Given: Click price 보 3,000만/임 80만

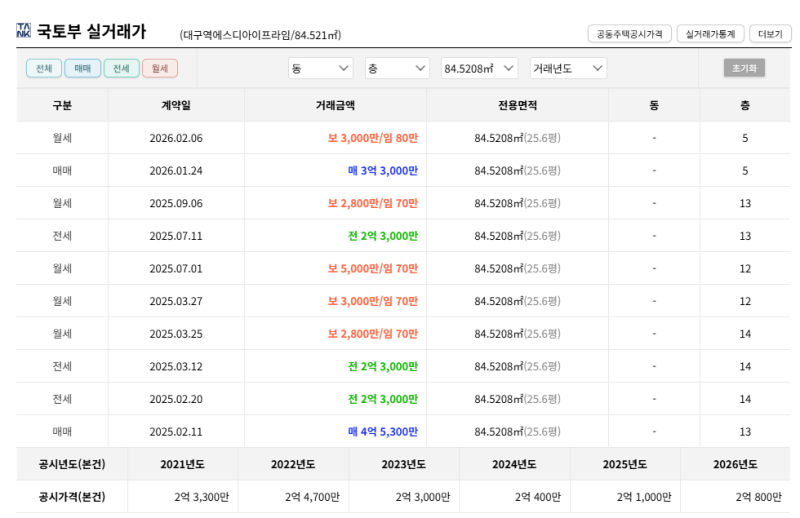Looking at the screenshot, I should 373,138.
